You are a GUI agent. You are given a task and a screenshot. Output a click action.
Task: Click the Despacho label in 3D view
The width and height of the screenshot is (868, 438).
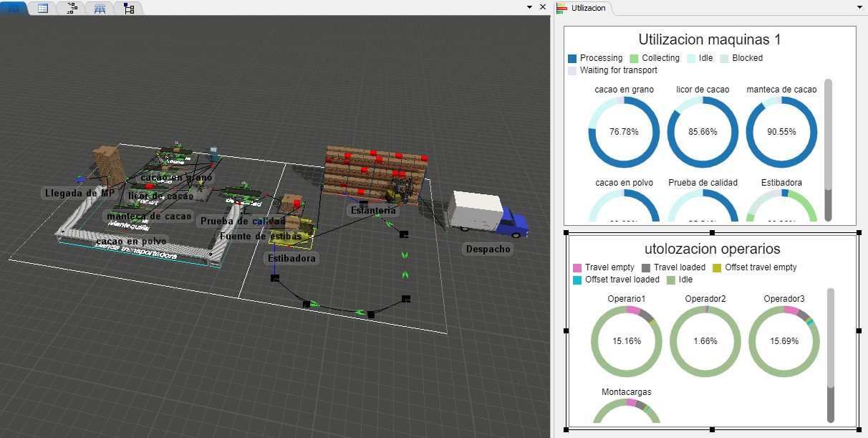coord(488,249)
